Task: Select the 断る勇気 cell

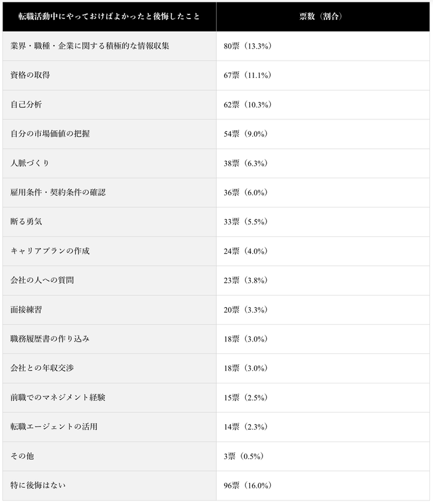Action: pos(109,222)
